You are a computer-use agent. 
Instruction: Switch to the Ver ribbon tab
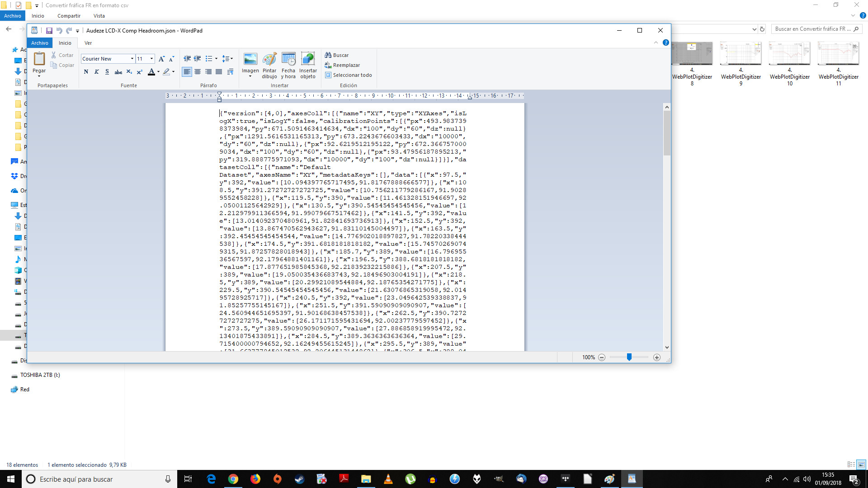[x=88, y=43]
